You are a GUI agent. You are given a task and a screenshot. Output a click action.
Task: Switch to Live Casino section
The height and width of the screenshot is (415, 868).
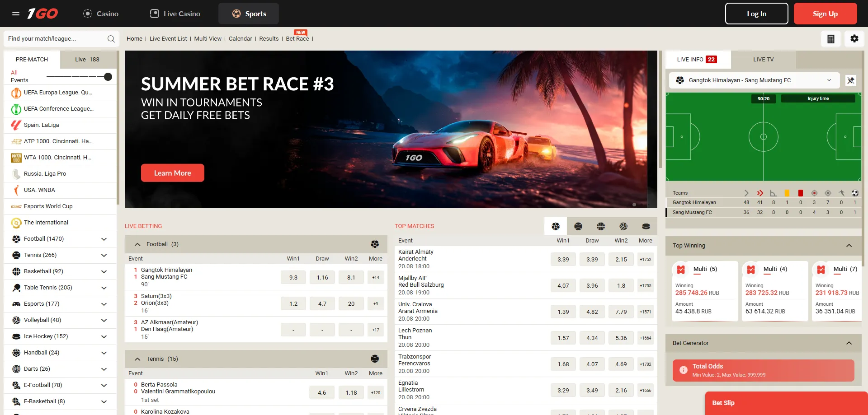[175, 14]
